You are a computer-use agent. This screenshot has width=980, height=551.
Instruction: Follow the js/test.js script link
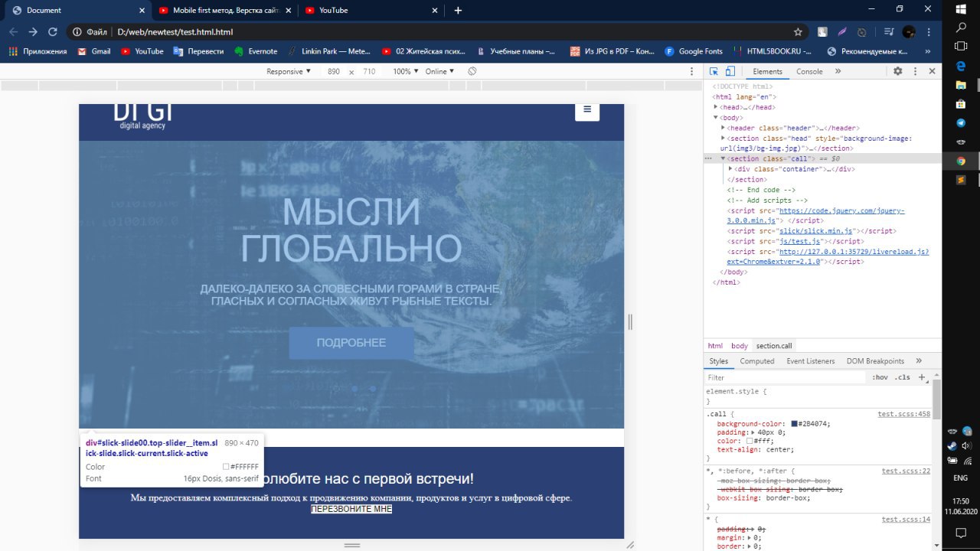pos(799,241)
